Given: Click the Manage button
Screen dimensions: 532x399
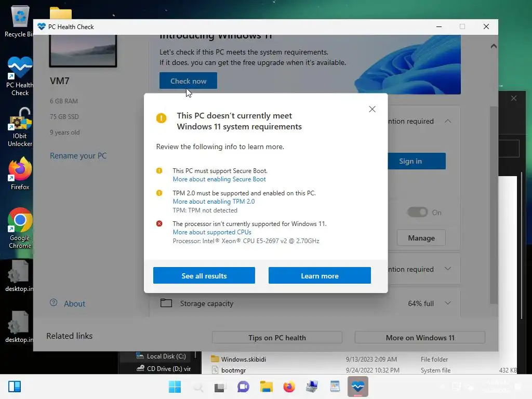Looking at the screenshot, I should (x=421, y=238).
